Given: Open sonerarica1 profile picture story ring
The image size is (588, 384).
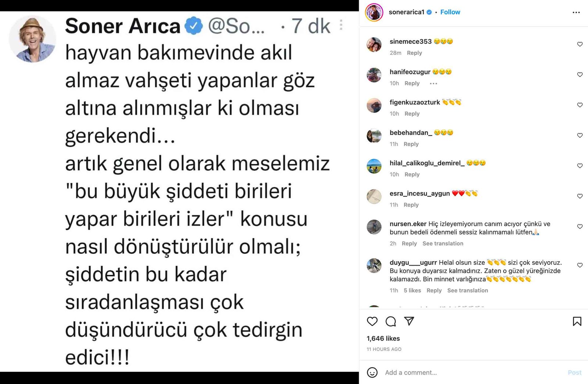Looking at the screenshot, I should (x=374, y=12).
